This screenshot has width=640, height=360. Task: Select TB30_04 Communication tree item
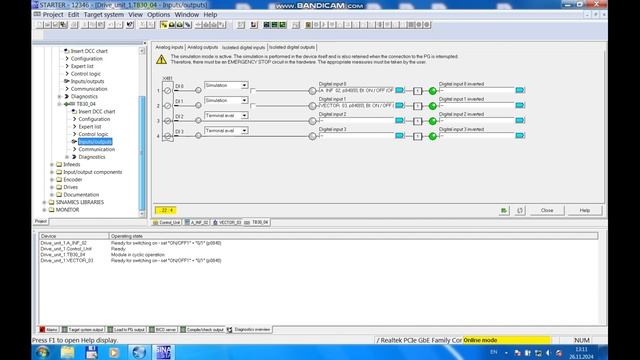pyautogui.click(x=97, y=149)
